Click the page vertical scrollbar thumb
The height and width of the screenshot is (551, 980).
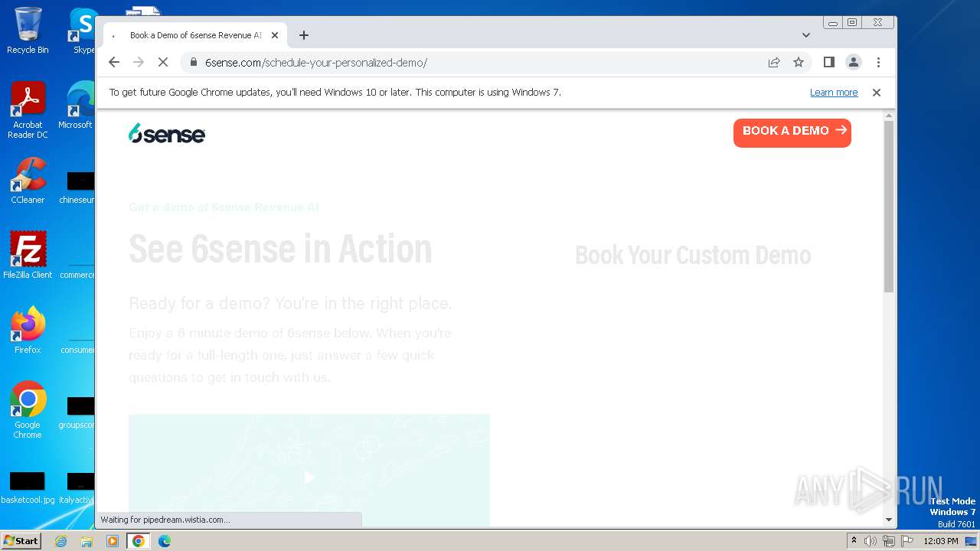888,205
